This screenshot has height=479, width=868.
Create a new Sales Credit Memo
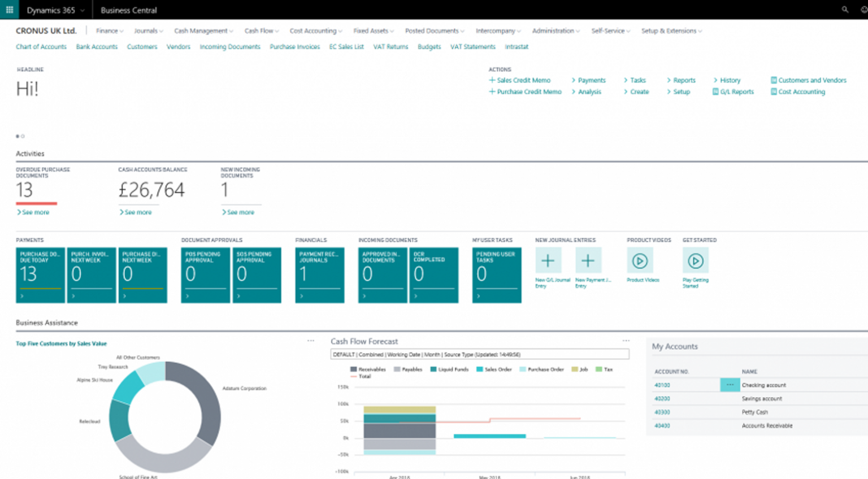click(519, 80)
